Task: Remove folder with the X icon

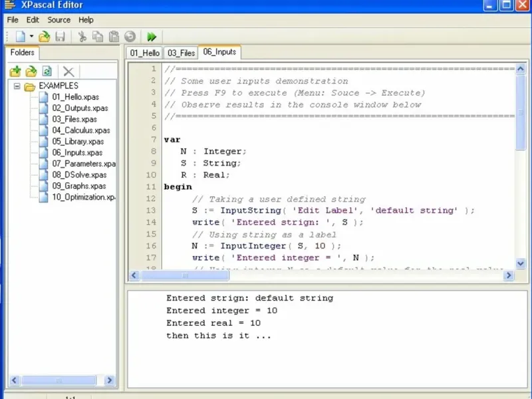Action: click(68, 72)
